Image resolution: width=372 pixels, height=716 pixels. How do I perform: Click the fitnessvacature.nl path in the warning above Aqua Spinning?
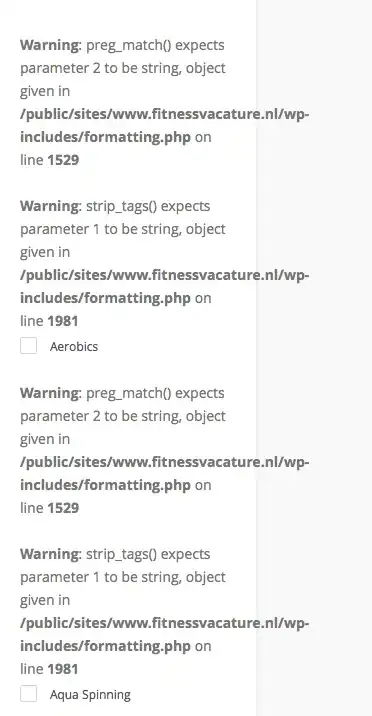[x=165, y=623]
